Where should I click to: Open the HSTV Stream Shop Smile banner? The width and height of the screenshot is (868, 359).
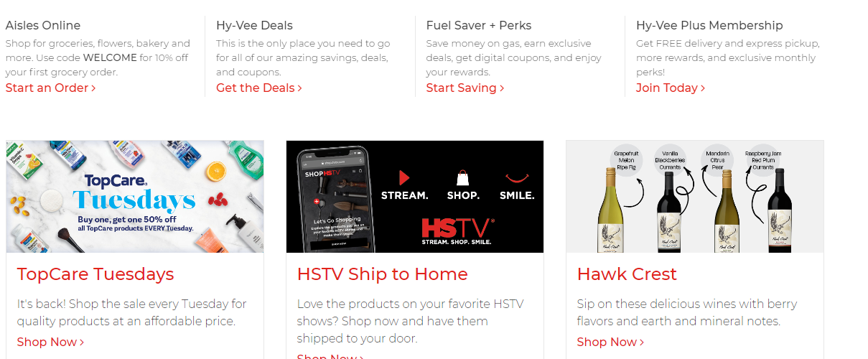[x=415, y=197]
